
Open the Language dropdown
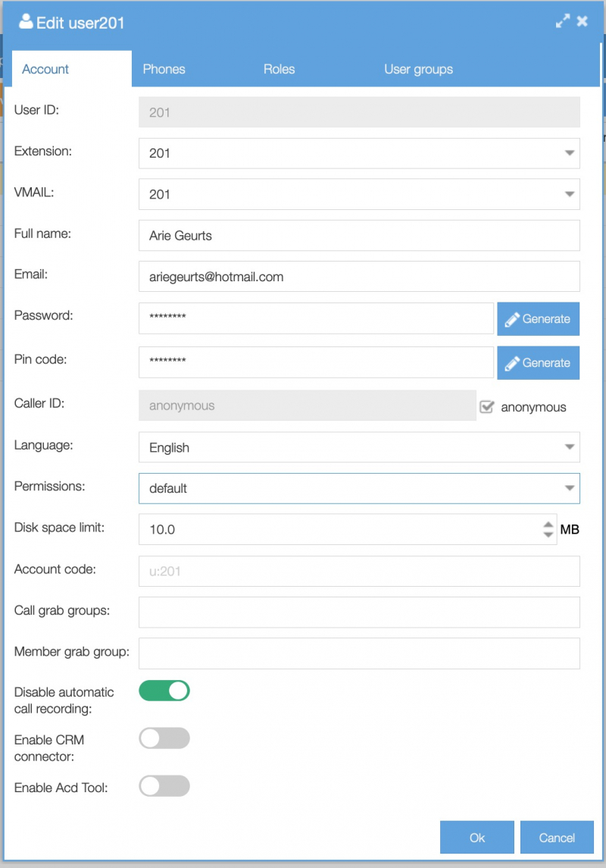570,448
